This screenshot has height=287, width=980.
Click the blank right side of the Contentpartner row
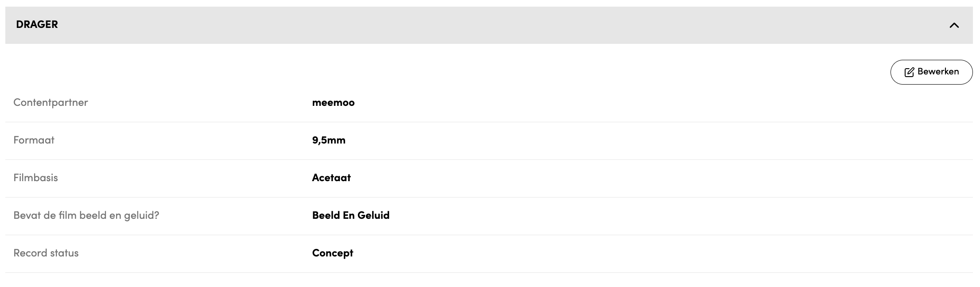pos(665,103)
